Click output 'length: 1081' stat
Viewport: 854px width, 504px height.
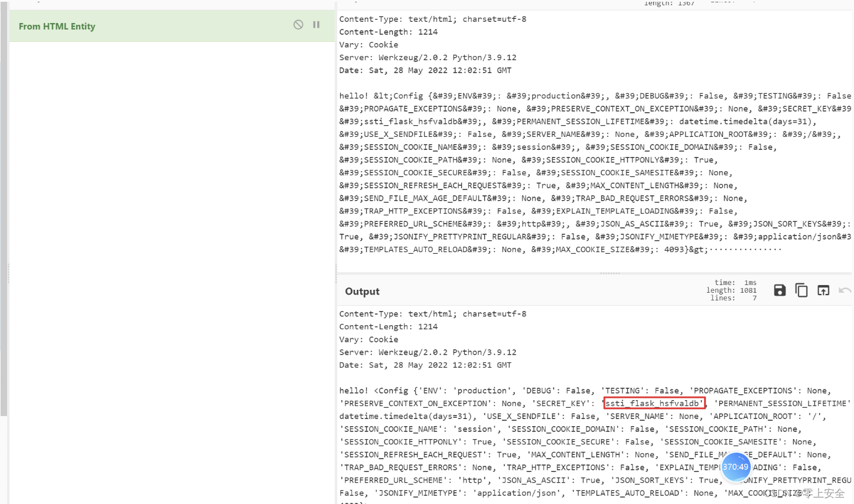pos(732,290)
